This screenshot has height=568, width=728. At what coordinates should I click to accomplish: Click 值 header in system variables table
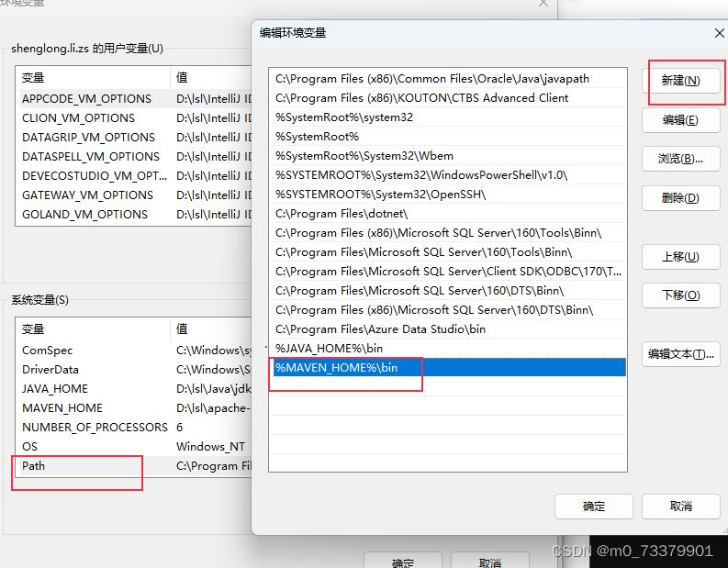(211, 329)
